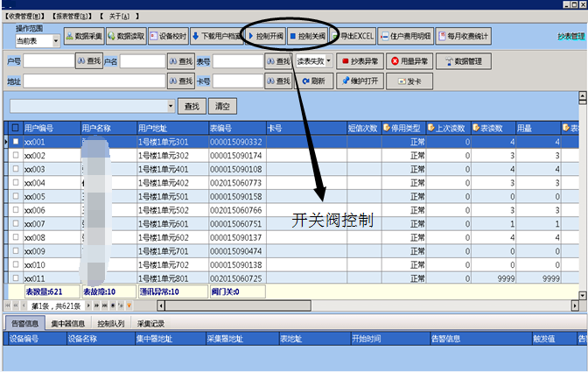Focus the 户号 input field
Image resolution: width=588 pixels, height=372 pixels.
(49, 60)
